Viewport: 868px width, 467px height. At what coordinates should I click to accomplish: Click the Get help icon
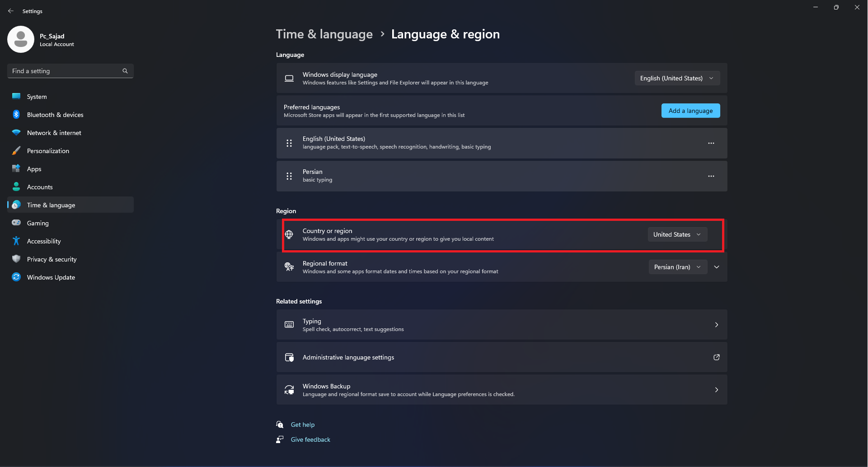pos(280,425)
